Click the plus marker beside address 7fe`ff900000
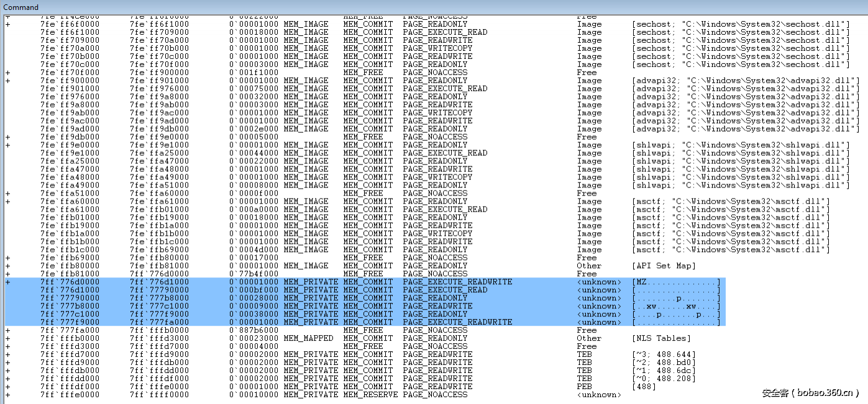The image size is (868, 404). coord(7,81)
